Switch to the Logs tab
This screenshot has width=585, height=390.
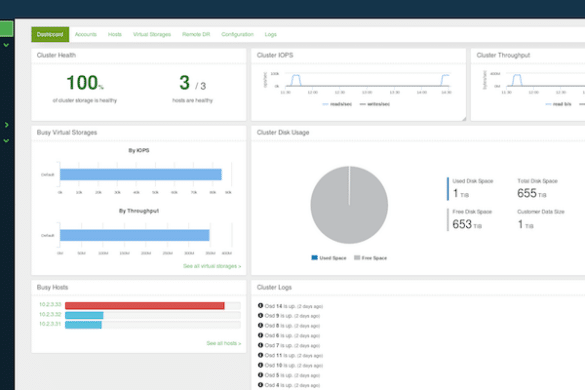tap(270, 34)
